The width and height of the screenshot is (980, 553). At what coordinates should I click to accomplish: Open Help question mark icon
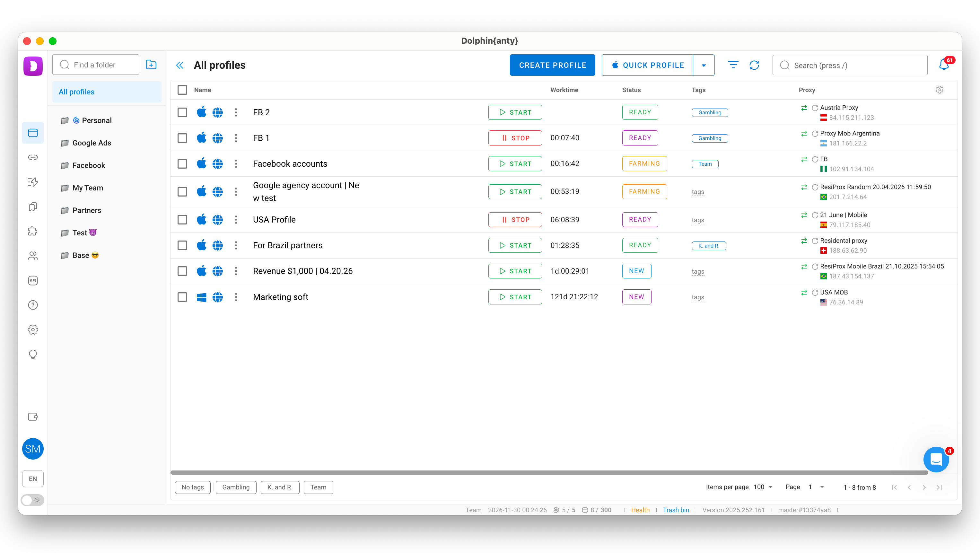tap(33, 305)
